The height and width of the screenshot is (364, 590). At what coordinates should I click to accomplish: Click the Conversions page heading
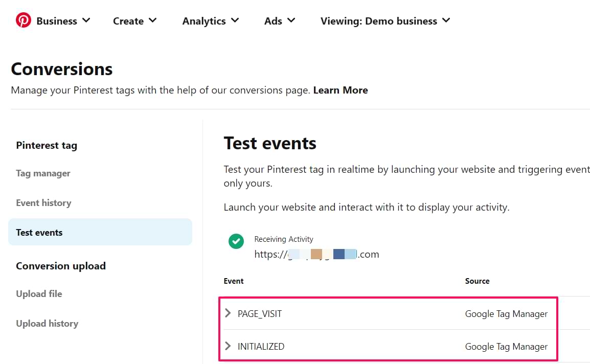[x=62, y=69]
